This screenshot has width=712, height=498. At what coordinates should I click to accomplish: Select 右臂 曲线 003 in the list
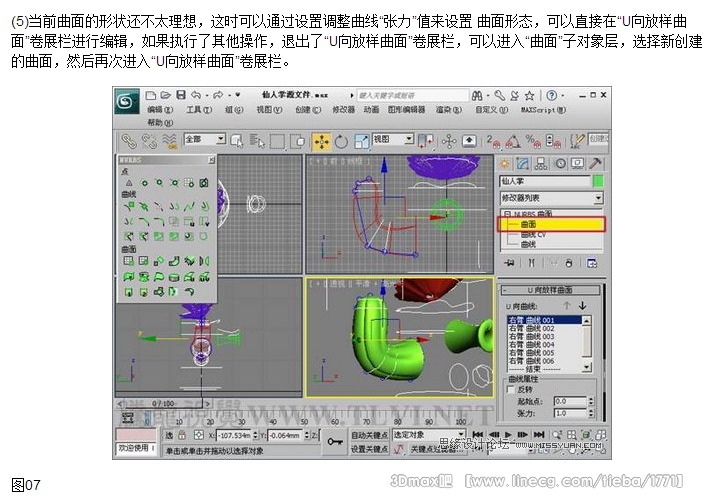click(x=545, y=336)
